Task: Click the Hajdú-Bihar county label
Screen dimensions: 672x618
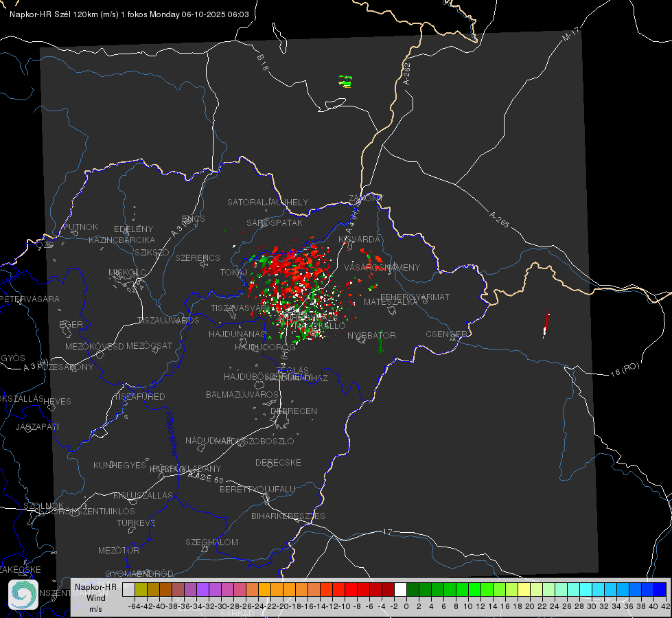Action: click(172, 434)
